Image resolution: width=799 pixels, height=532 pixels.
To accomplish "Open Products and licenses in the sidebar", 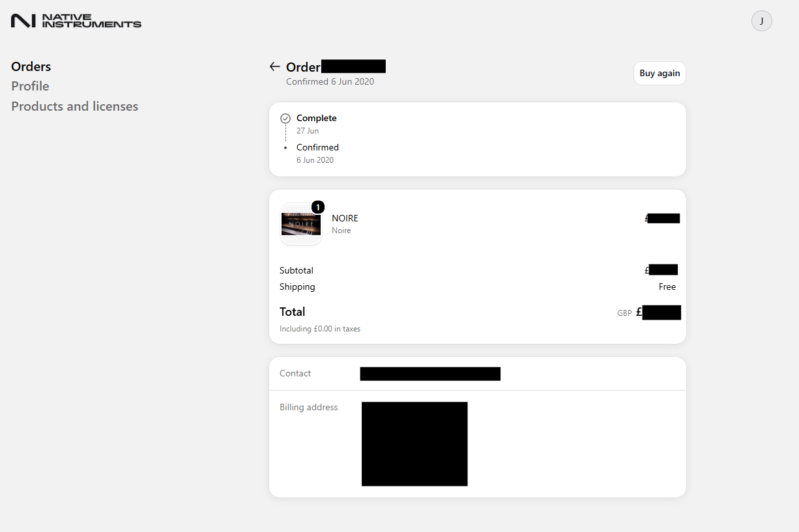I will (x=75, y=106).
